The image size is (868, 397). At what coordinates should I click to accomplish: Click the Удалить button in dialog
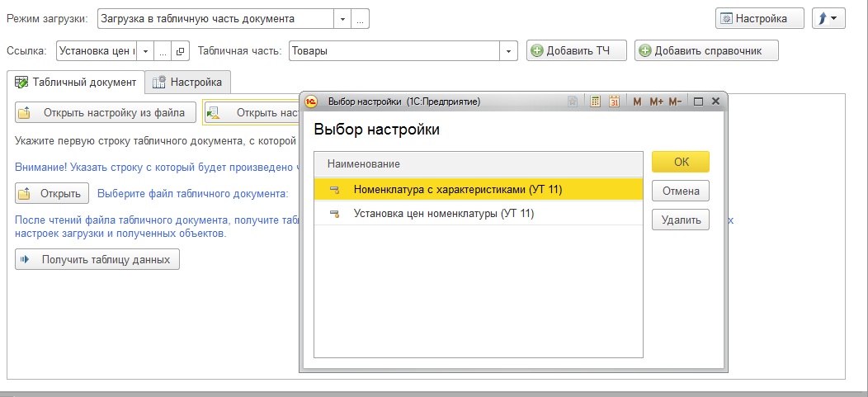681,220
